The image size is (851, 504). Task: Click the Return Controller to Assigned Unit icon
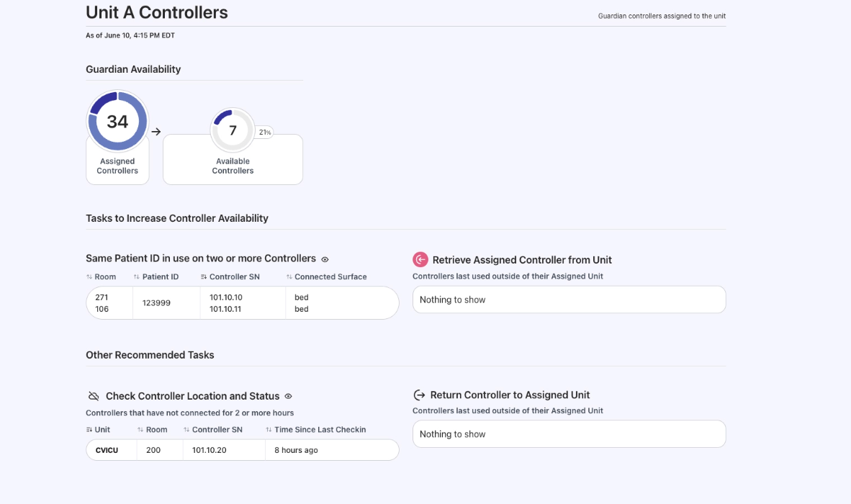(x=419, y=395)
